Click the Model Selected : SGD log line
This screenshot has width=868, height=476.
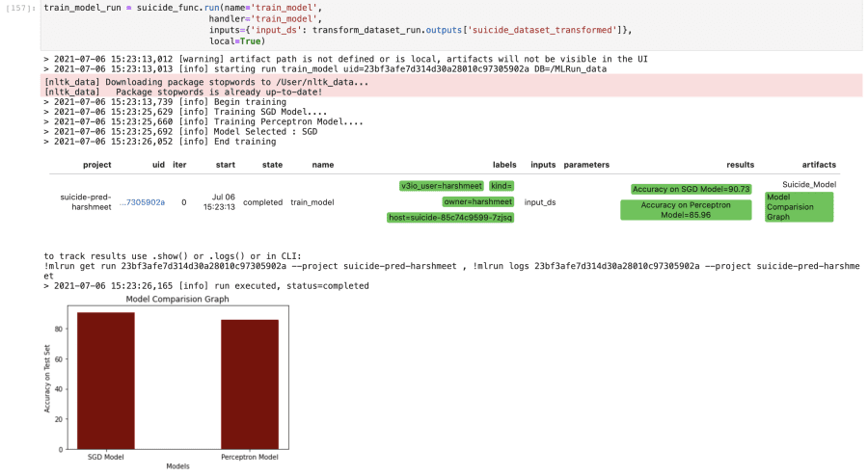tap(181, 132)
